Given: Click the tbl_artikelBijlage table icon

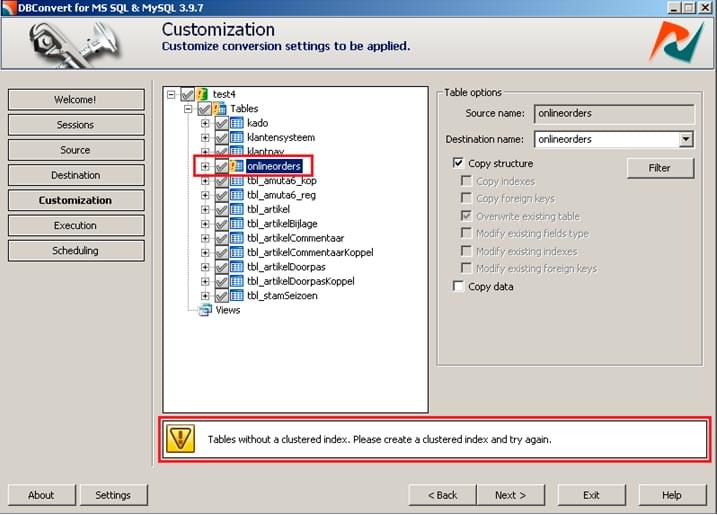Looking at the screenshot, I should [236, 224].
